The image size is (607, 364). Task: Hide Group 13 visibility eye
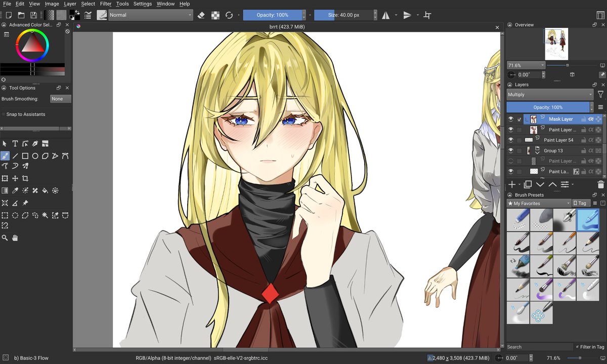click(511, 151)
